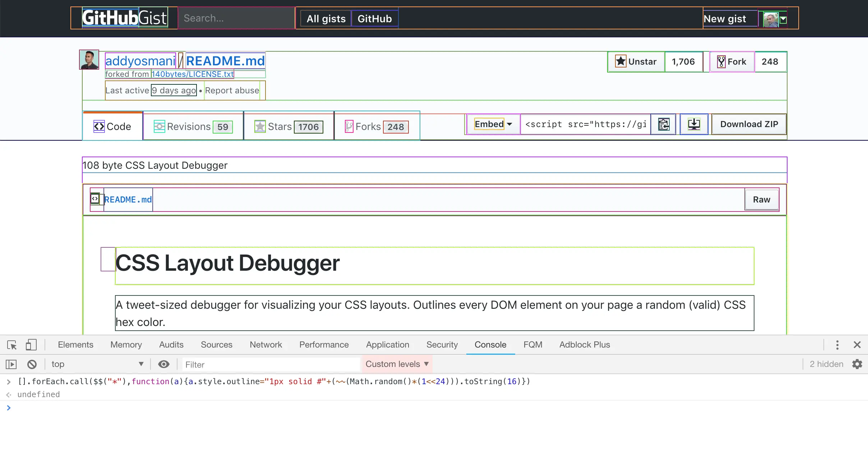Open the 140bytes/LICENSE.txt link
The image size is (868, 461).
click(x=193, y=74)
